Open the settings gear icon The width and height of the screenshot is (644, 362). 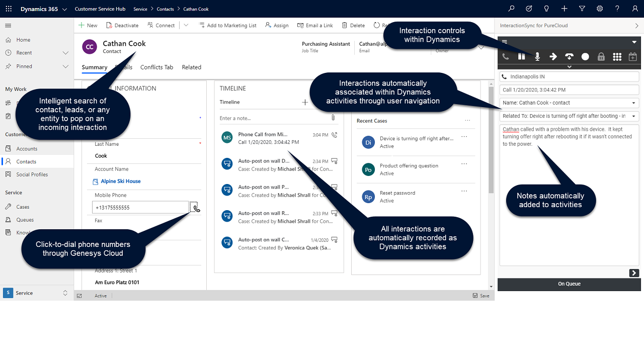[x=600, y=9]
